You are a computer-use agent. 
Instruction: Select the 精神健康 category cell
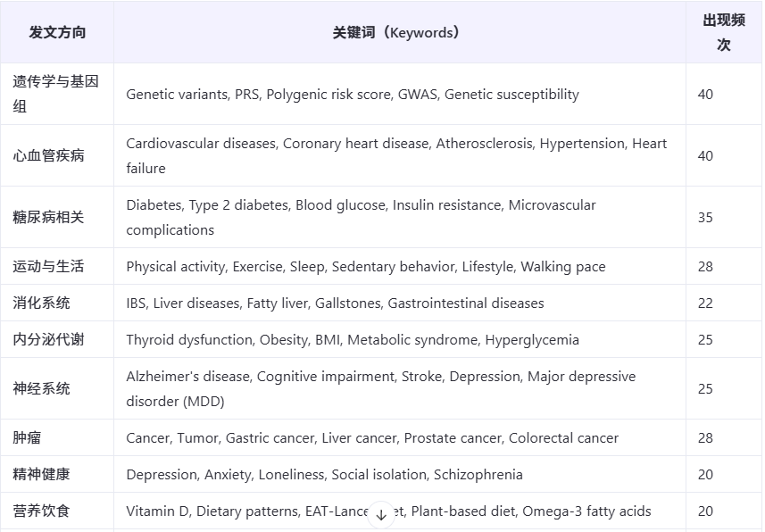41,474
